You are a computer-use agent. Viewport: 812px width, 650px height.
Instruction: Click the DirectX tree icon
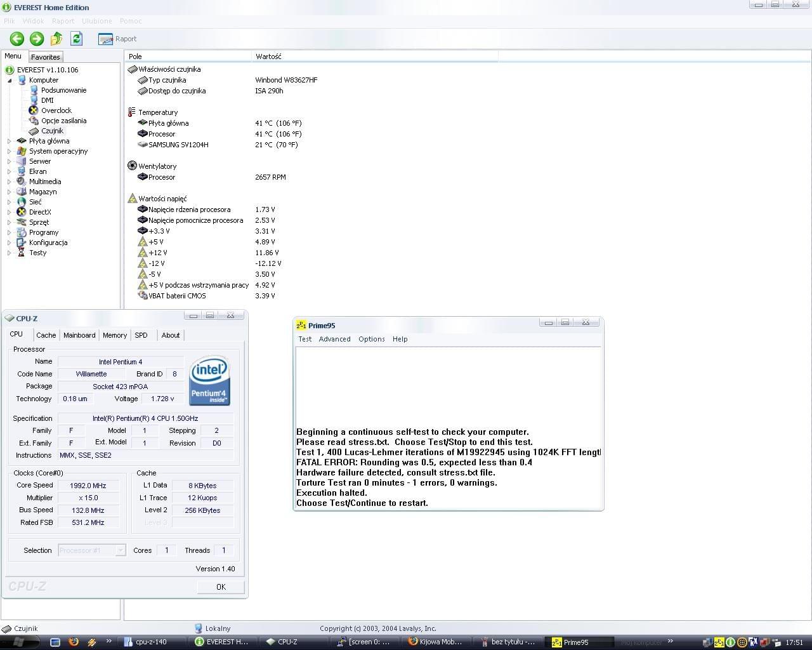[x=22, y=212]
